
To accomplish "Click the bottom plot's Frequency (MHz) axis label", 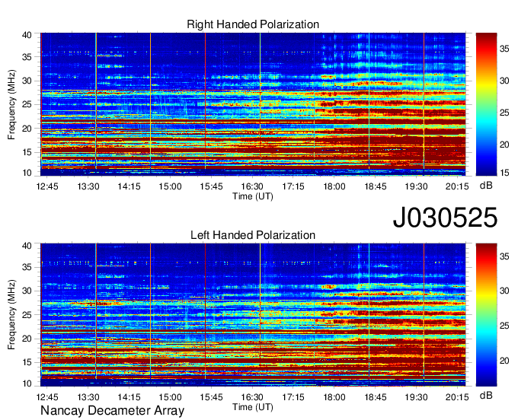I will point(11,315).
